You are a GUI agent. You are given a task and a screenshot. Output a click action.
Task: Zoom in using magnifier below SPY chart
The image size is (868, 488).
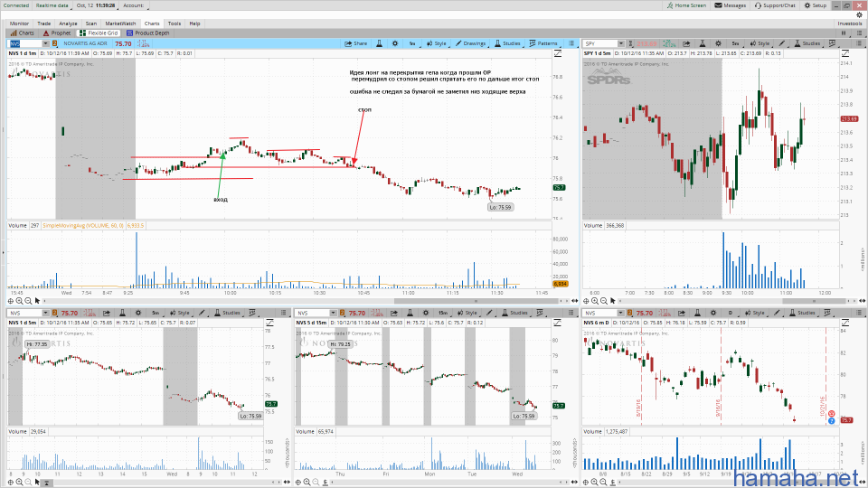click(595, 301)
